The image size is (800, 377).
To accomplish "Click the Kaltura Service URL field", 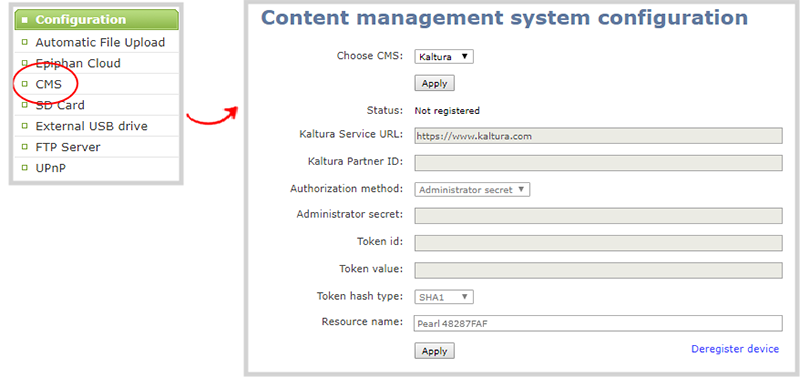I will point(598,136).
